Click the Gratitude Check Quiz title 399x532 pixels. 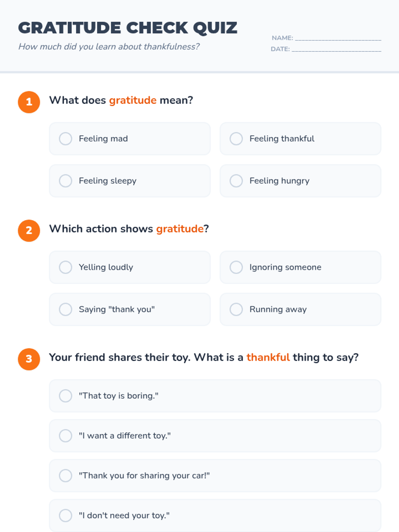(128, 28)
